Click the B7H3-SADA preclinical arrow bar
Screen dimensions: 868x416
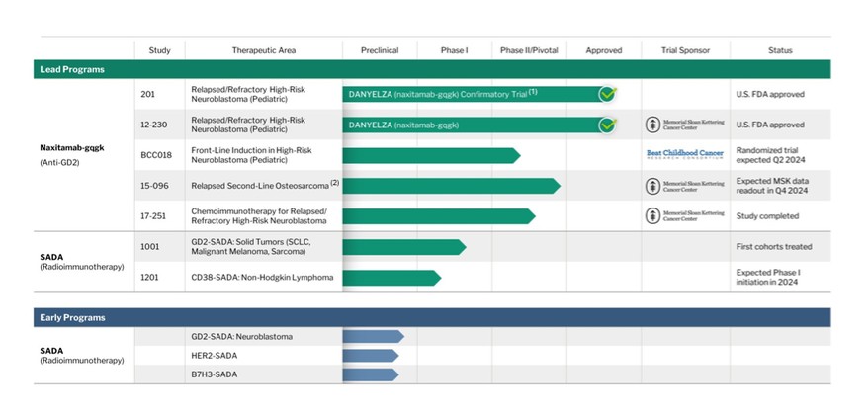[370, 374]
